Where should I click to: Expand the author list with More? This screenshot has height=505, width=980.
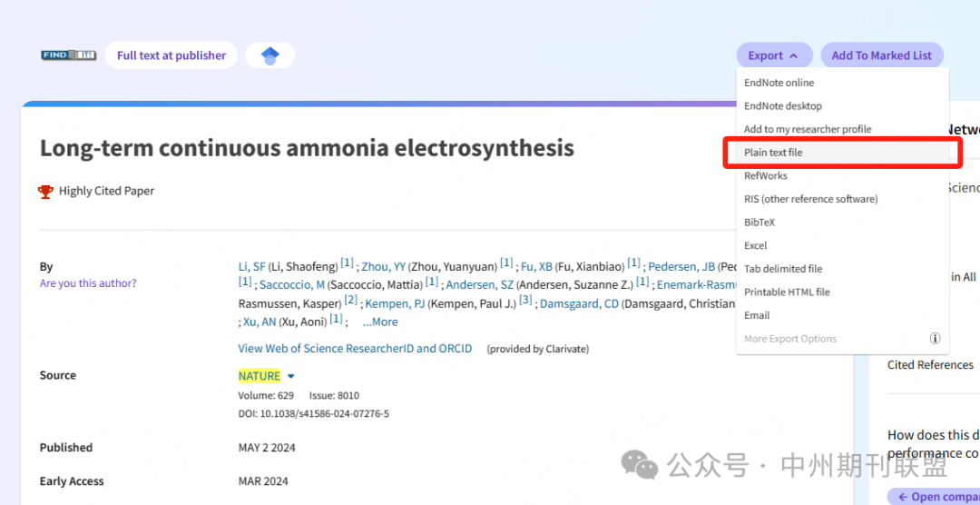pyautogui.click(x=379, y=322)
